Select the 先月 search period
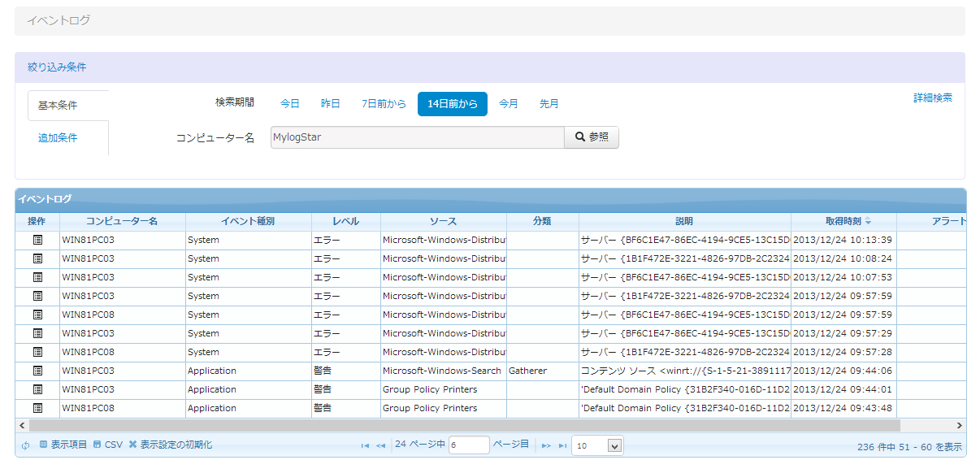The image size is (980, 460). [549, 104]
